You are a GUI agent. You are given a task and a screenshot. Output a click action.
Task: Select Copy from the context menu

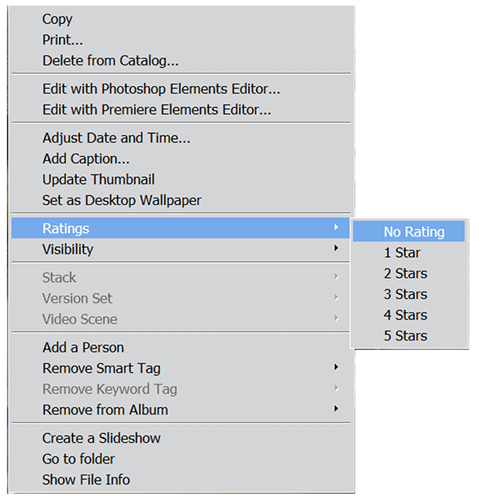(180, 19)
